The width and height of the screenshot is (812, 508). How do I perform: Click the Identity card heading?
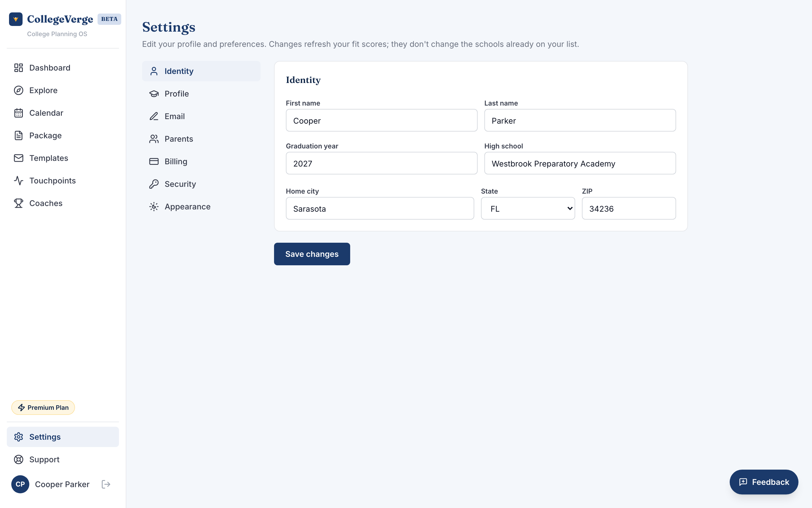[x=303, y=80]
